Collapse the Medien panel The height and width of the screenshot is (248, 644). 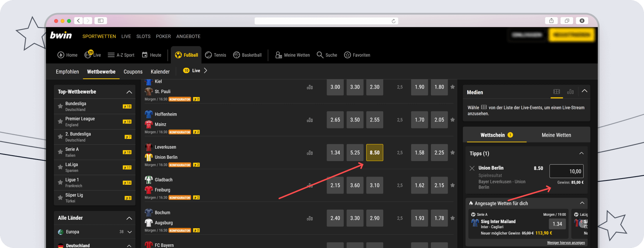(x=585, y=91)
